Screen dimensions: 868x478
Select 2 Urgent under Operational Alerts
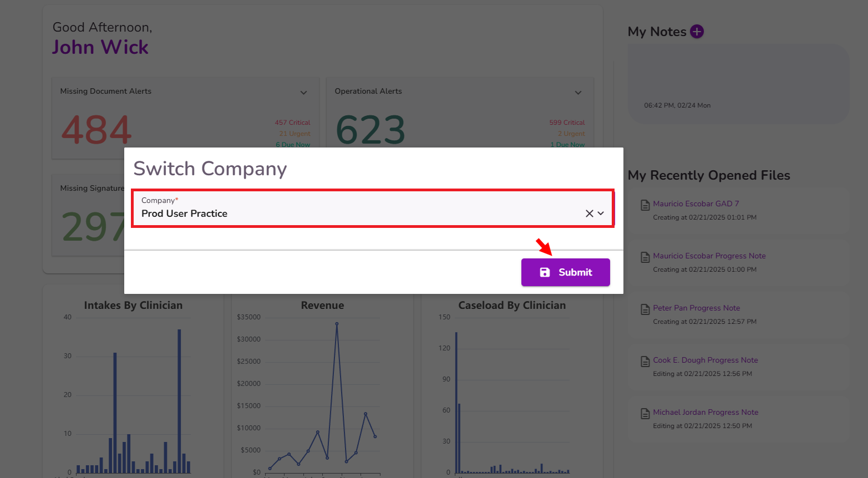pyautogui.click(x=571, y=134)
